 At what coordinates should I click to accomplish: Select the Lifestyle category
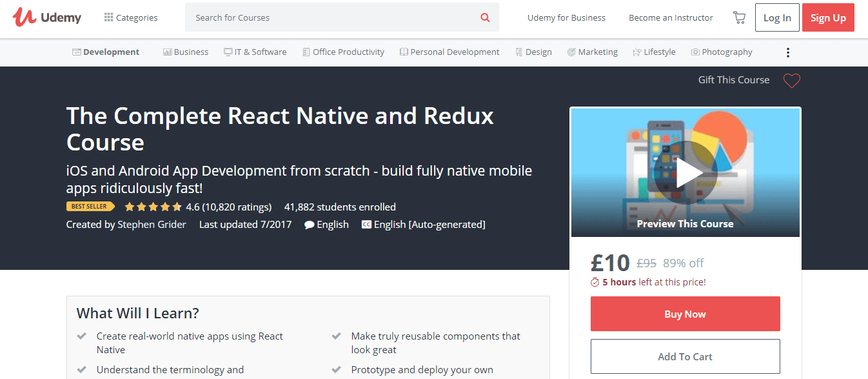pos(654,52)
